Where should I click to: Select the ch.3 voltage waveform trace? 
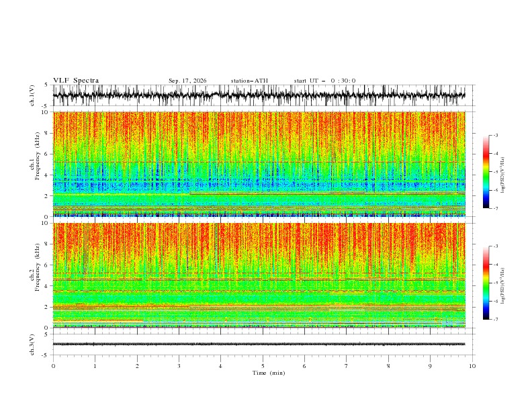point(259,345)
